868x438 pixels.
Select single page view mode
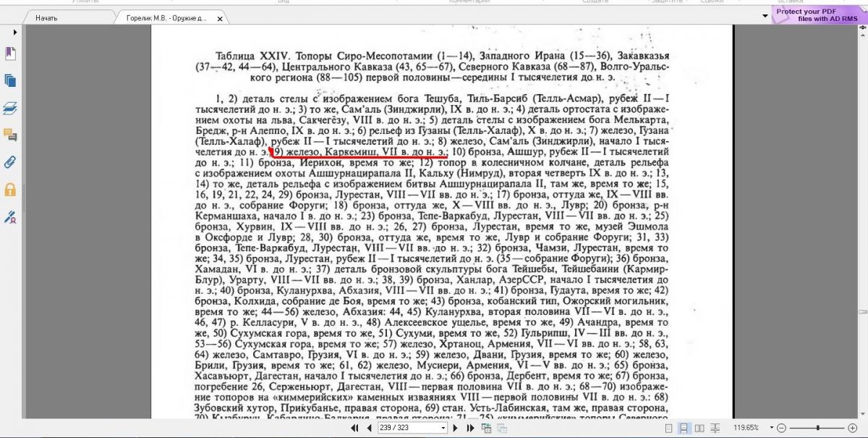(668, 428)
